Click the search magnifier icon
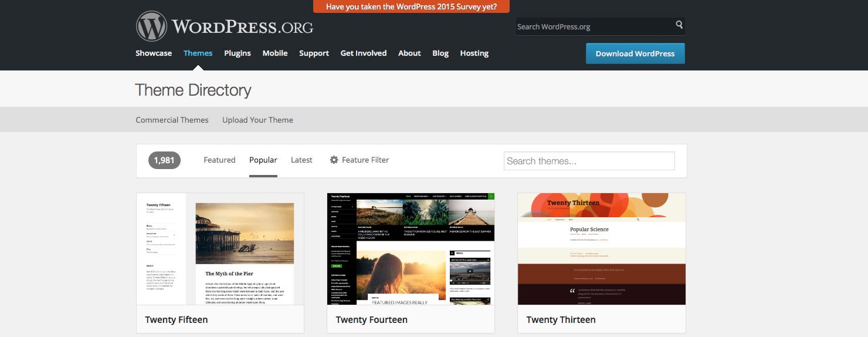 point(679,25)
